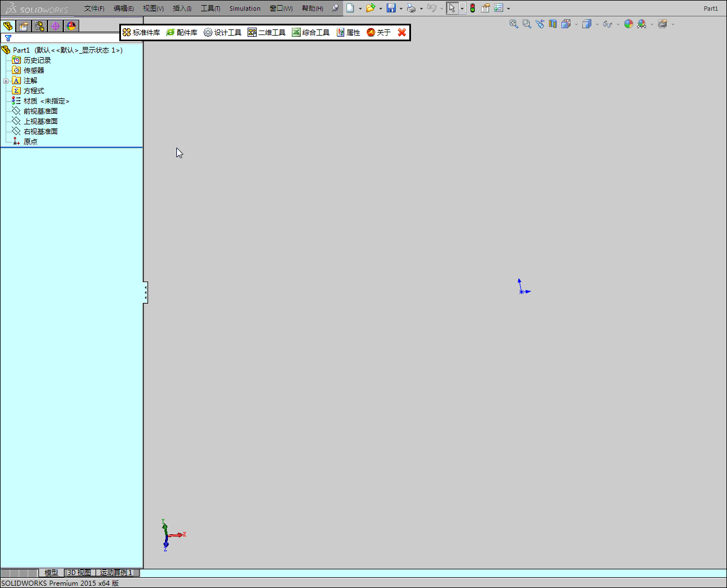This screenshot has height=588, width=727.
Task: Open the Section View tool
Action: (x=552, y=24)
